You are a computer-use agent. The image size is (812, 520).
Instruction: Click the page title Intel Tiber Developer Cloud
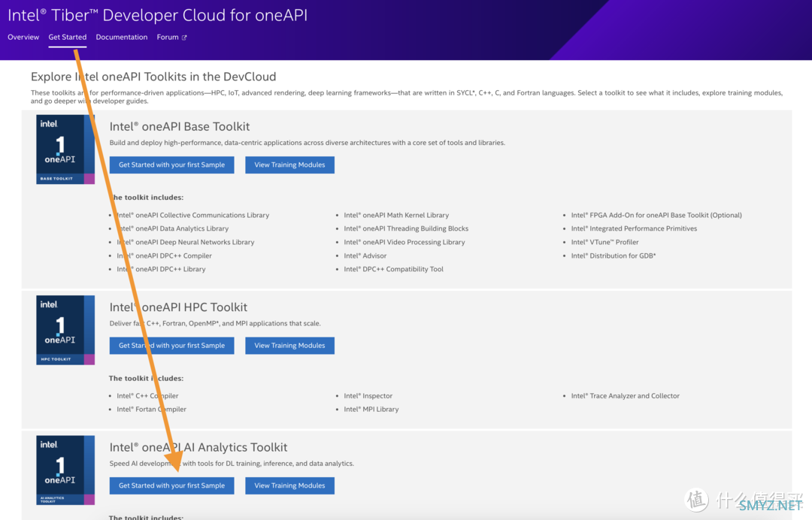click(x=157, y=15)
